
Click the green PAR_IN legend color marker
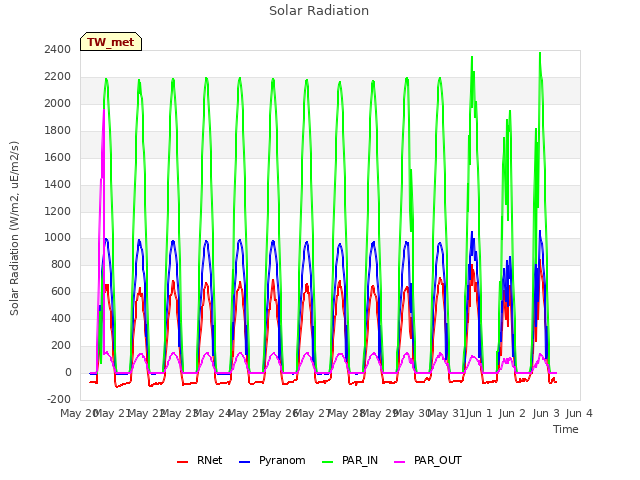[x=328, y=462]
